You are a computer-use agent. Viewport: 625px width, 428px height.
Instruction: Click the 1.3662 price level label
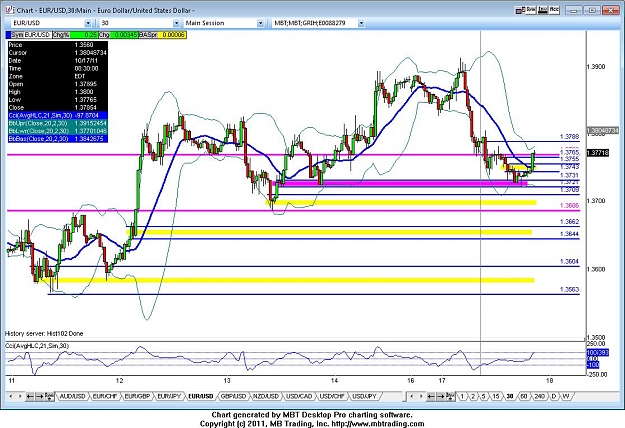(569, 222)
